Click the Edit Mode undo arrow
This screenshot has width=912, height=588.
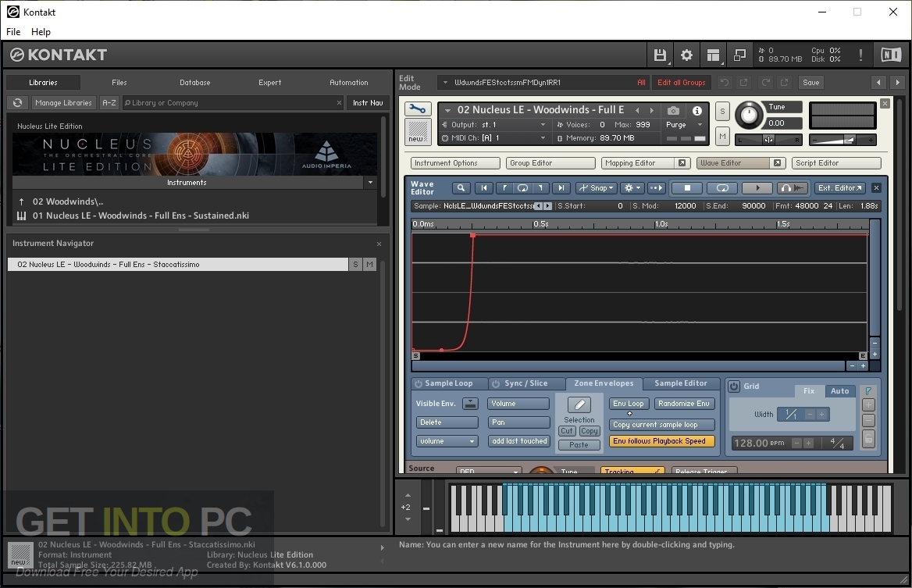724,83
